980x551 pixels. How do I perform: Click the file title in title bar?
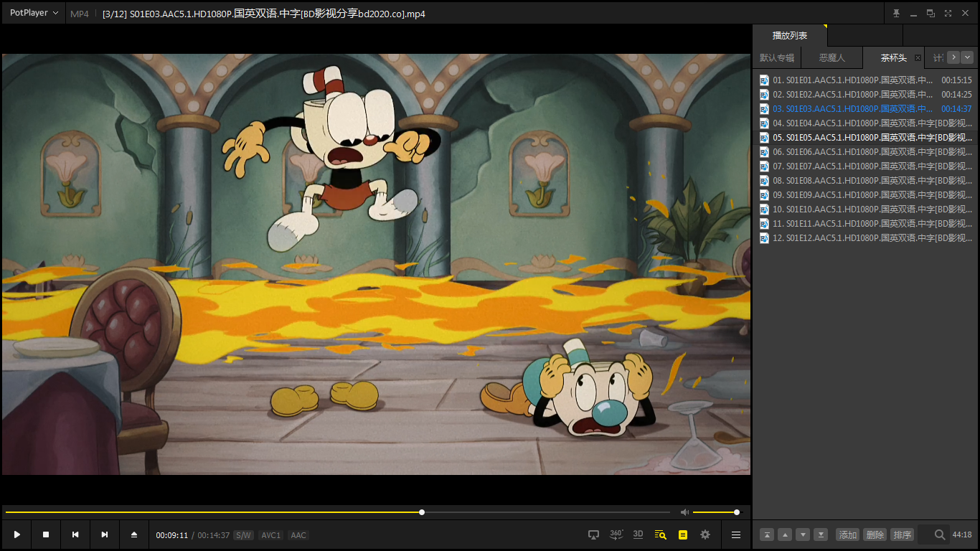(263, 14)
